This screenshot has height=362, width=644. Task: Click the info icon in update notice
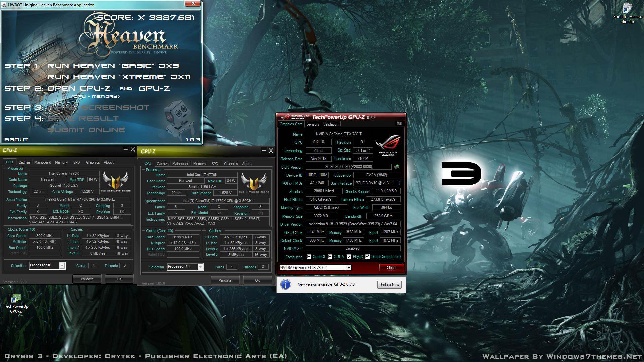285,284
